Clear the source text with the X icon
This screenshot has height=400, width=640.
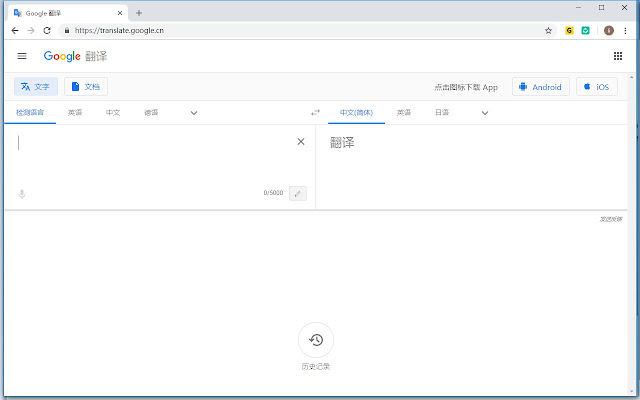(301, 142)
